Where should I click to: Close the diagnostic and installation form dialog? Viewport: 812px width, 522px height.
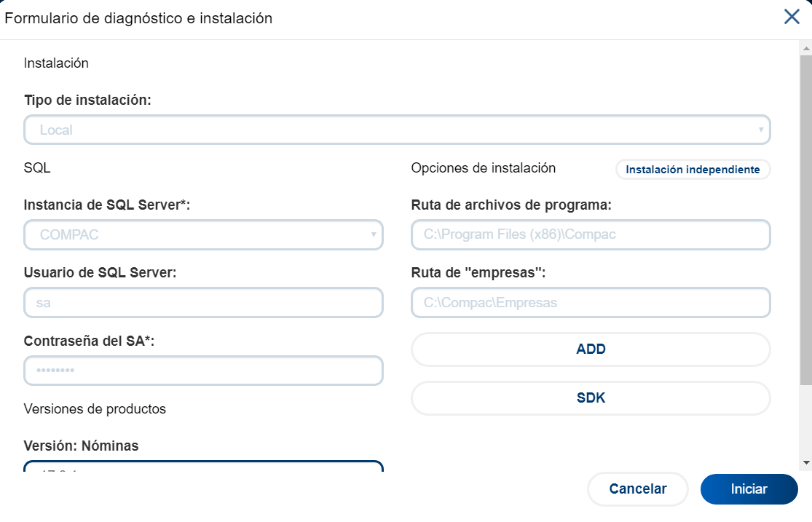click(792, 17)
